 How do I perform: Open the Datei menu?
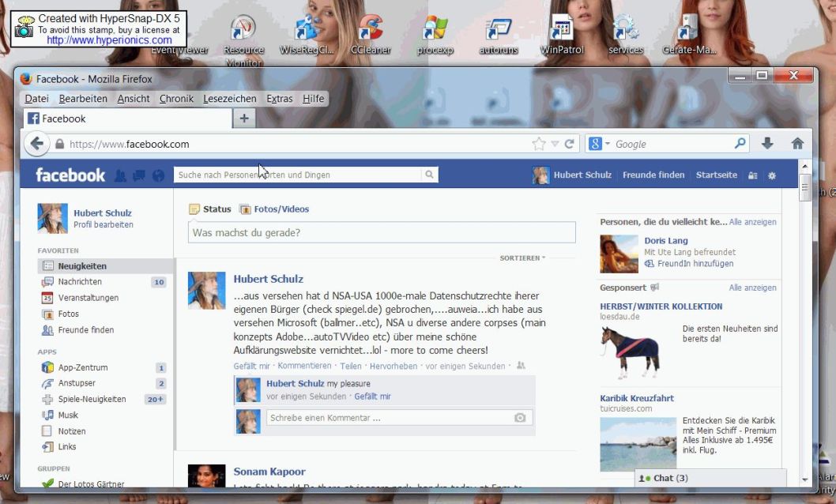[x=37, y=99]
